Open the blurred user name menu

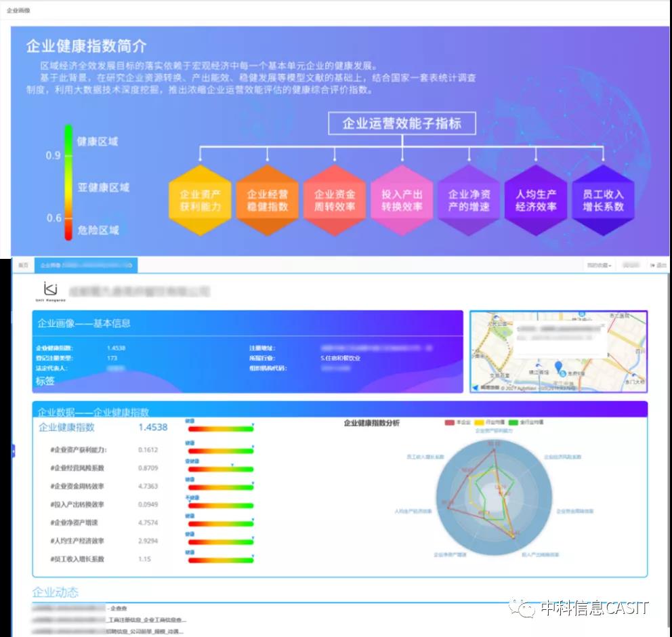coord(631,266)
